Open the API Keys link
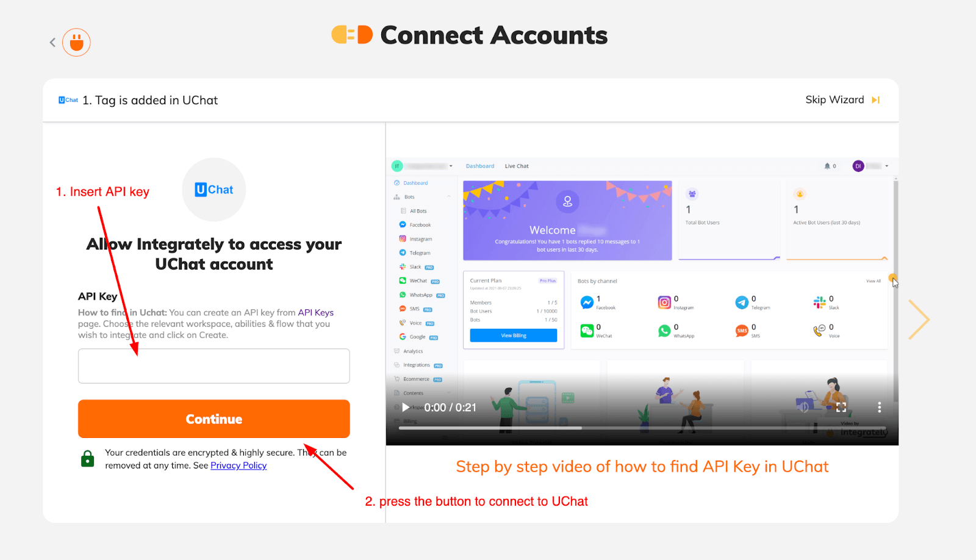976x560 pixels. pyautogui.click(x=315, y=312)
